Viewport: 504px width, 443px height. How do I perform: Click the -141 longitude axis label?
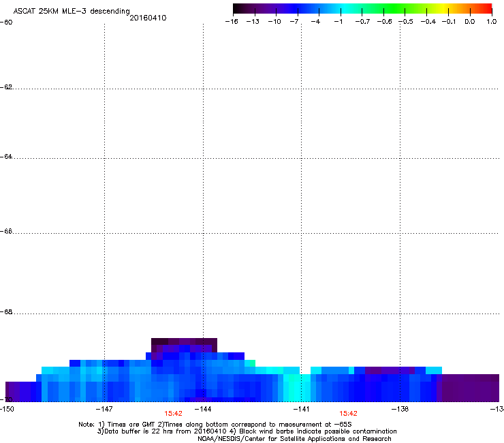301,409
